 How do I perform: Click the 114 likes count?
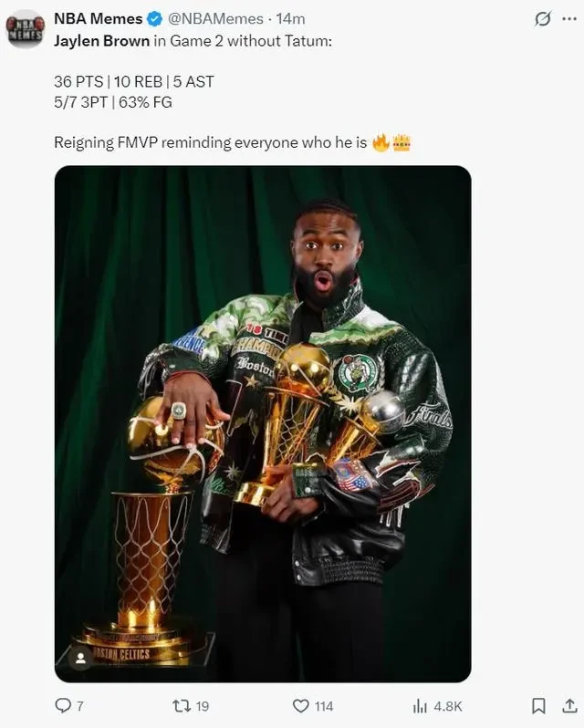click(x=324, y=706)
